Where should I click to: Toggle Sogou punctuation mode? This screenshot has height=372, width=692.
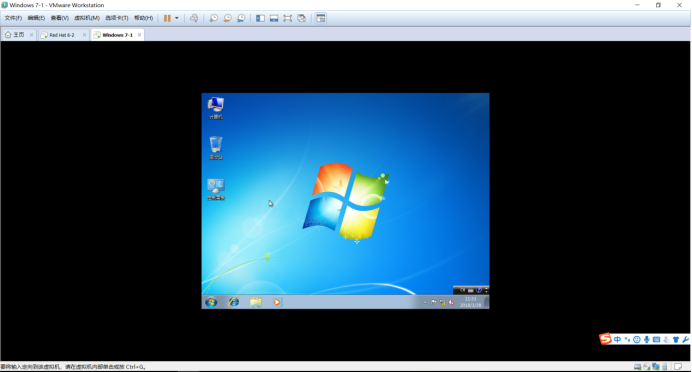tap(627, 339)
